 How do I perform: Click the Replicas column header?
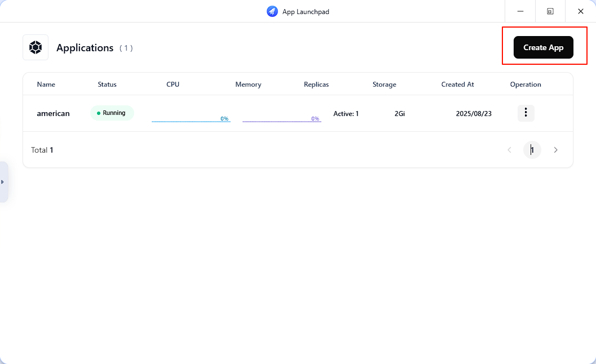pos(316,85)
